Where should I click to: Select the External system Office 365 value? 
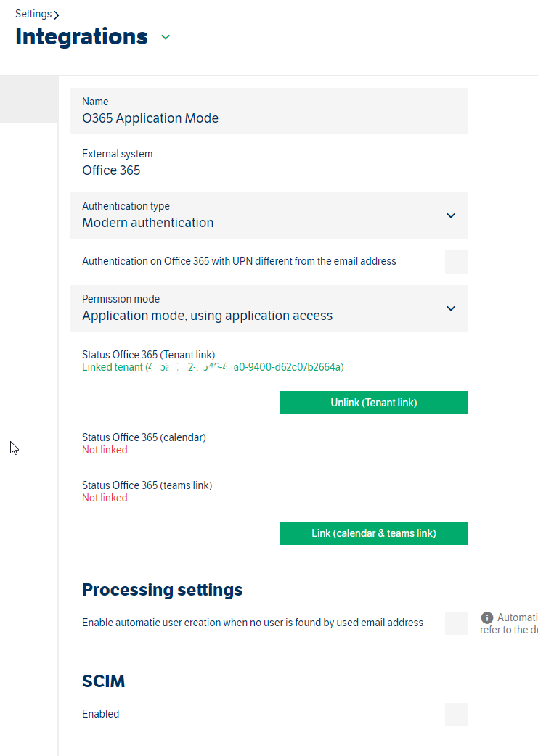pos(111,170)
